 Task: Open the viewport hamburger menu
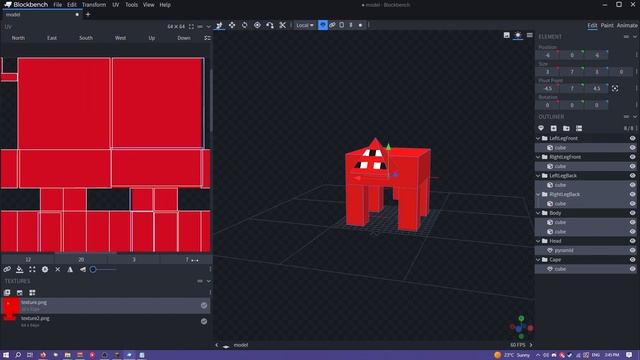(529, 35)
